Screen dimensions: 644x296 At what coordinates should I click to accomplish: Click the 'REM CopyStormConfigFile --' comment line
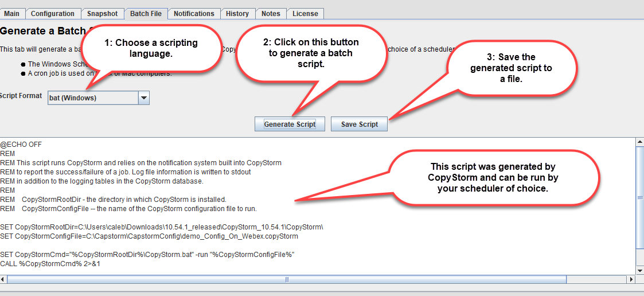tap(128, 208)
